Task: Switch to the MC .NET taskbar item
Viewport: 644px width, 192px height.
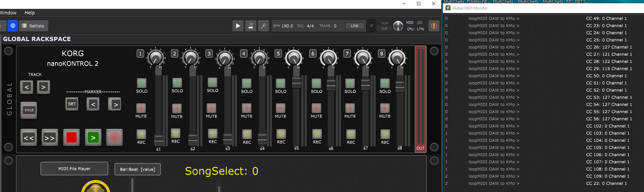Action: (577, 2)
